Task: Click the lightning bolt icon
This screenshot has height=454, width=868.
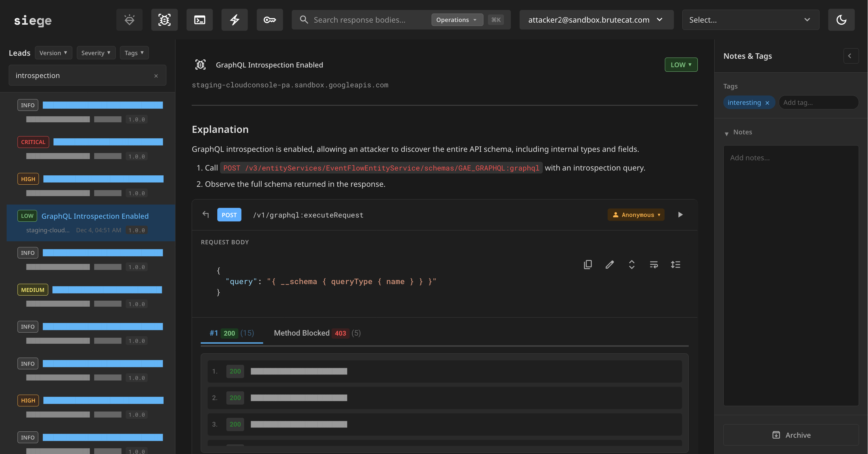Action: (x=234, y=20)
